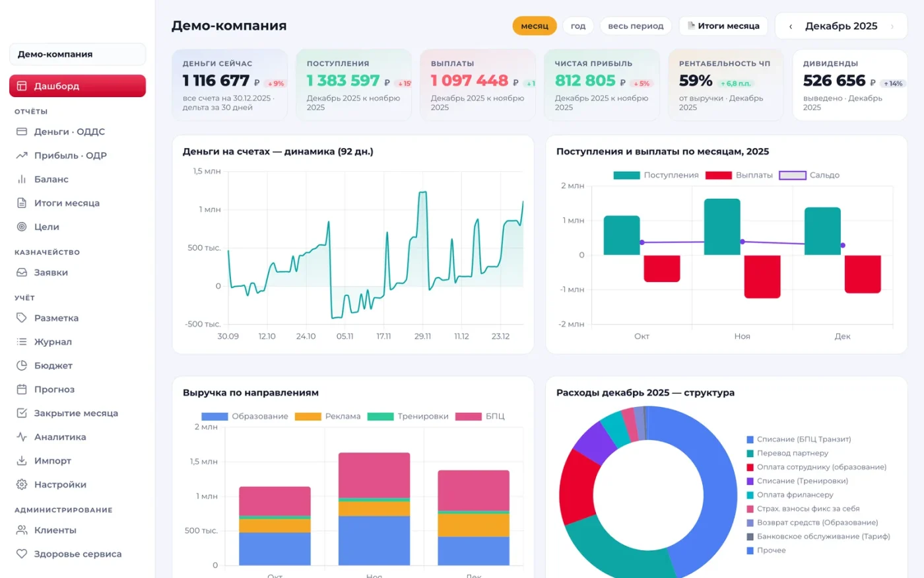Open Заявки via its inbox icon
The image size is (924, 578).
point(22,272)
